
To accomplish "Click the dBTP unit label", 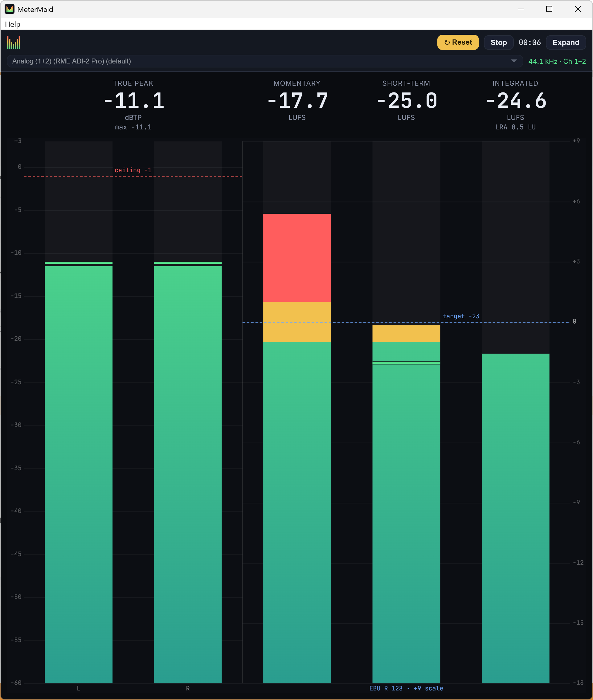I will tap(133, 117).
